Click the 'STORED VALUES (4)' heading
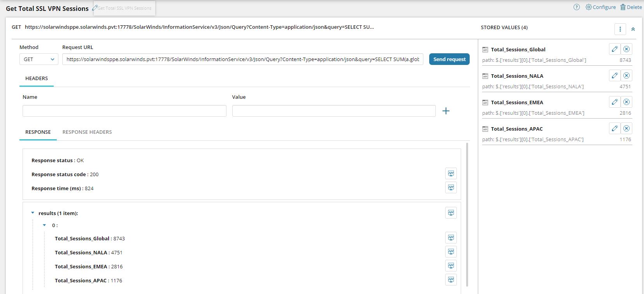 pos(504,28)
